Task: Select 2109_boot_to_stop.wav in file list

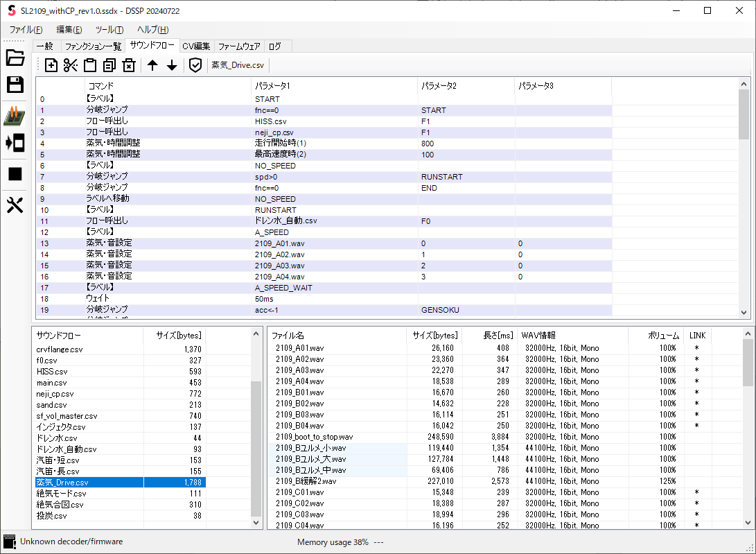Action: (314, 437)
